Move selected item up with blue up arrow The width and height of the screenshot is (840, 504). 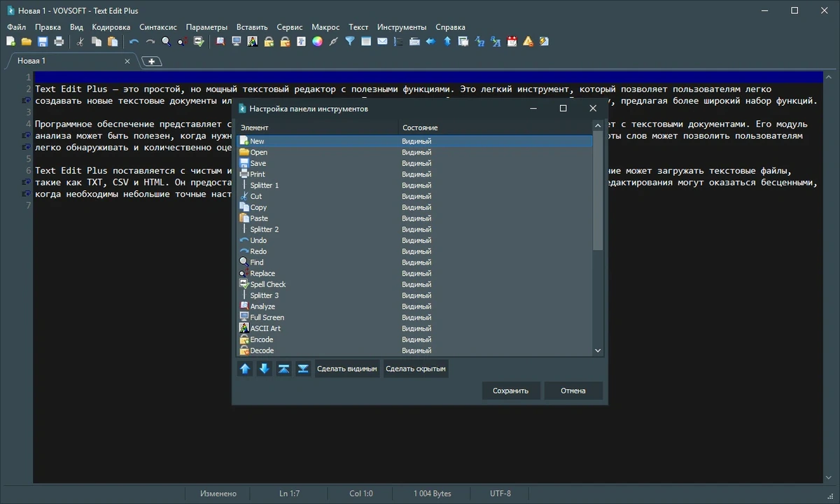(x=245, y=369)
